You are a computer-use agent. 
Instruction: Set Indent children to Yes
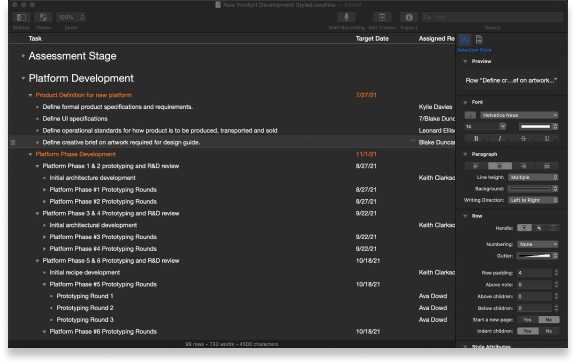[528, 331]
